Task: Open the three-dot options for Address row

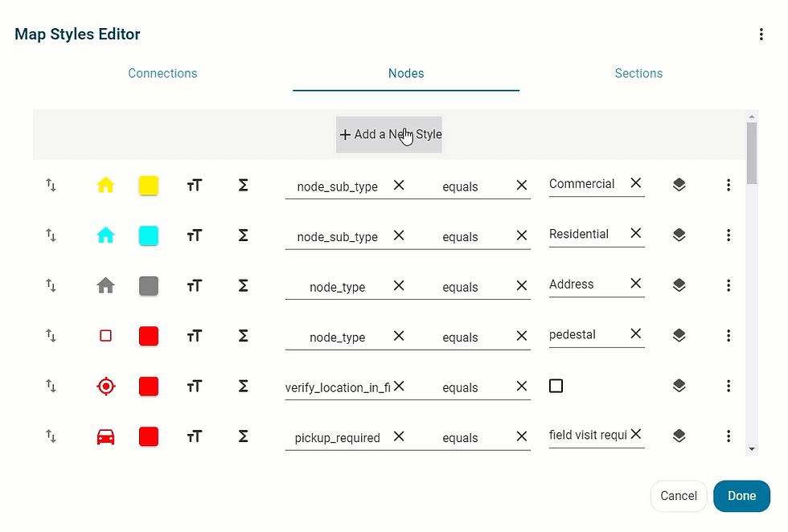Action: 728,285
